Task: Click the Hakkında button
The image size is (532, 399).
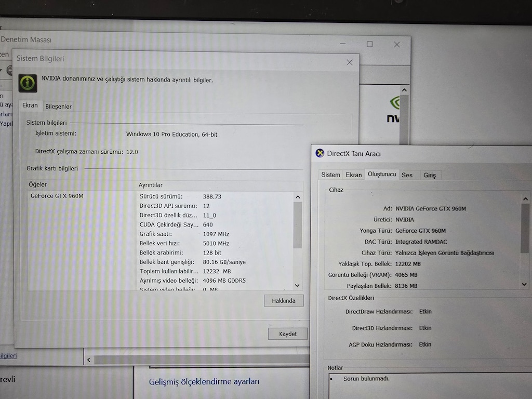Action: [284, 301]
